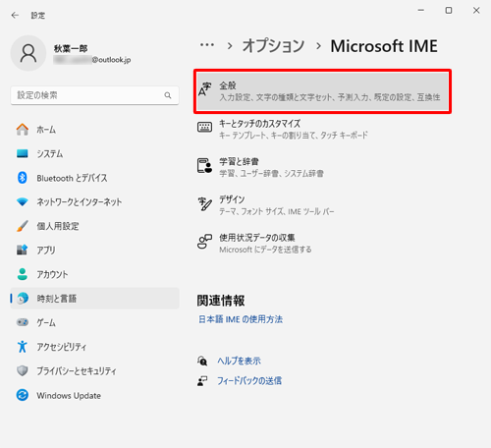Open アプリ in the sidebar
The height and width of the screenshot is (448, 491).
click(94, 251)
